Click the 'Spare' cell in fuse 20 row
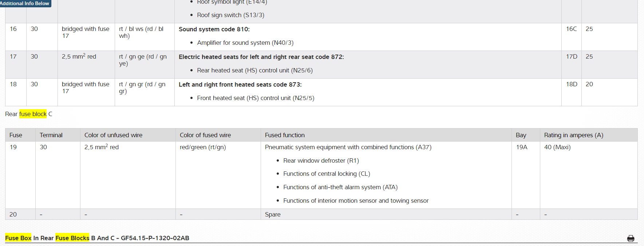Viewport: 644px width, 246px height. coord(273,214)
